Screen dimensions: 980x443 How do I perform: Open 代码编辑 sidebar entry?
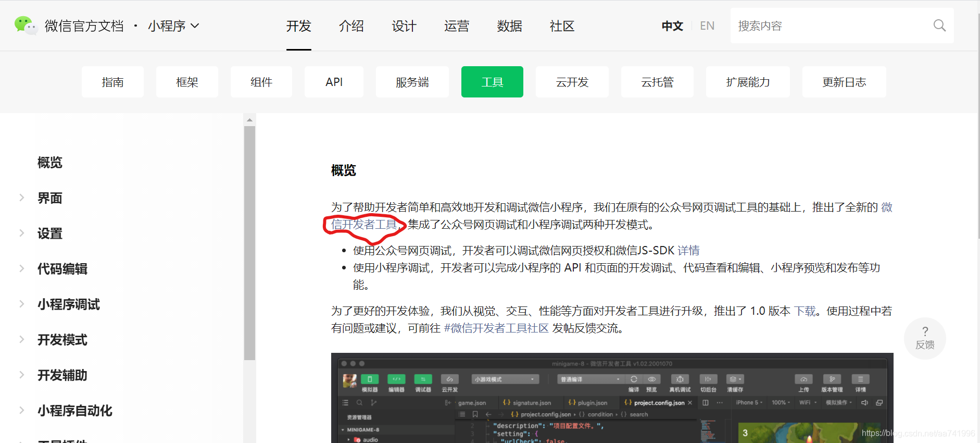62,269
